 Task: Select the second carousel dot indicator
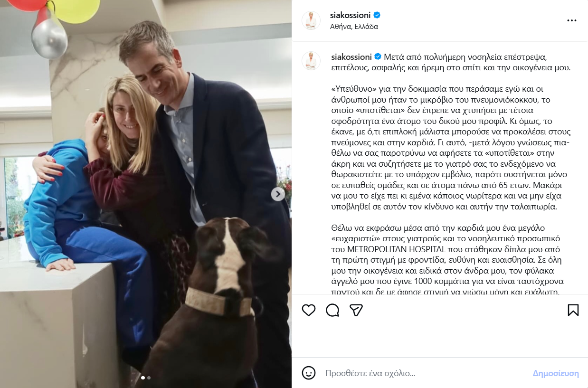(149, 378)
